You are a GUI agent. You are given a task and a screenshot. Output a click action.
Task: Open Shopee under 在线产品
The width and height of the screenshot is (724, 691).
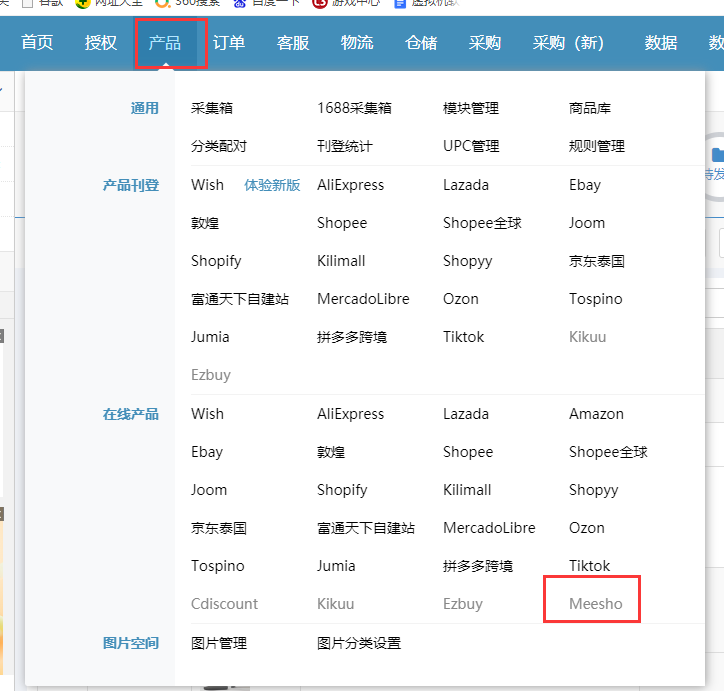[468, 451]
